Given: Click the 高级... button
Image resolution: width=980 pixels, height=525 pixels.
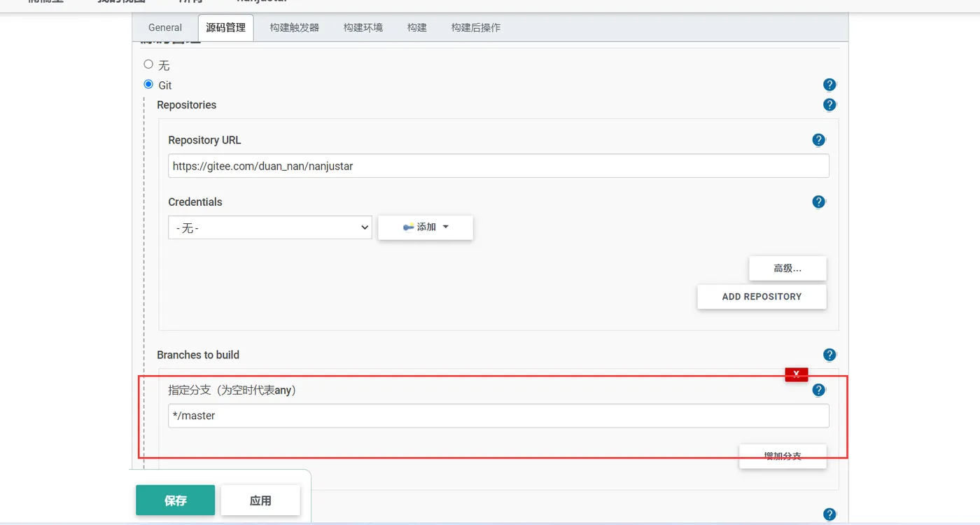Looking at the screenshot, I should coord(787,268).
